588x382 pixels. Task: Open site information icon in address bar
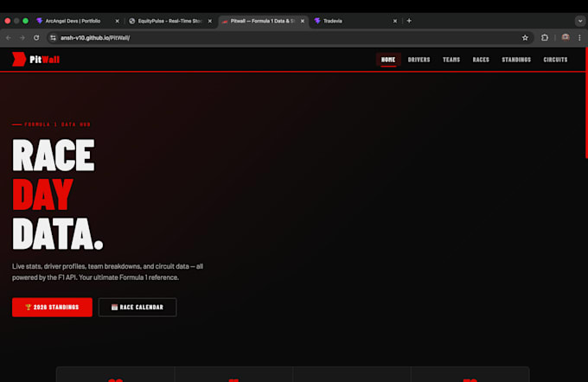(x=53, y=37)
